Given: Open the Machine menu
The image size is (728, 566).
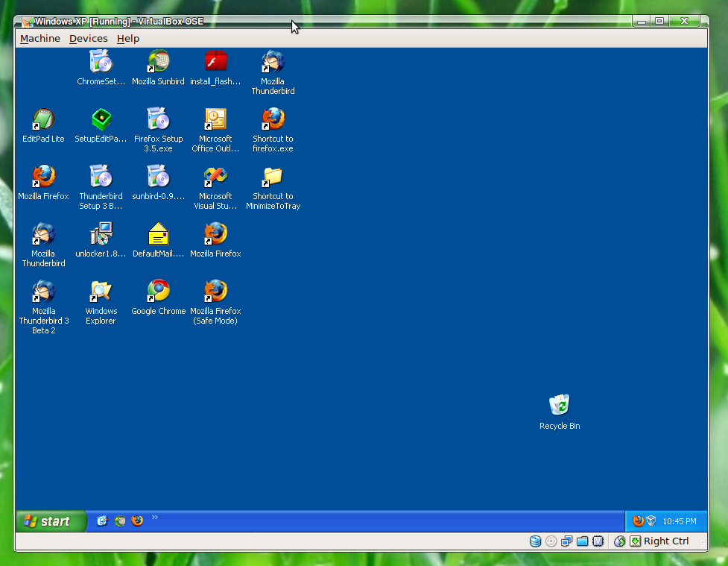Looking at the screenshot, I should (x=39, y=38).
